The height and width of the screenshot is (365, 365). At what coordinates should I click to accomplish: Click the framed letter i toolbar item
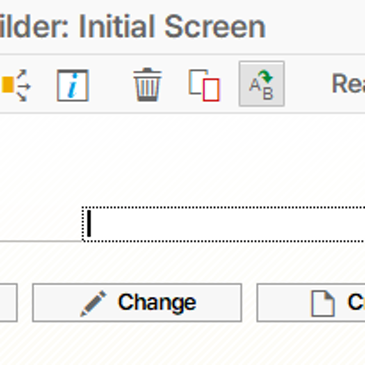(72, 85)
